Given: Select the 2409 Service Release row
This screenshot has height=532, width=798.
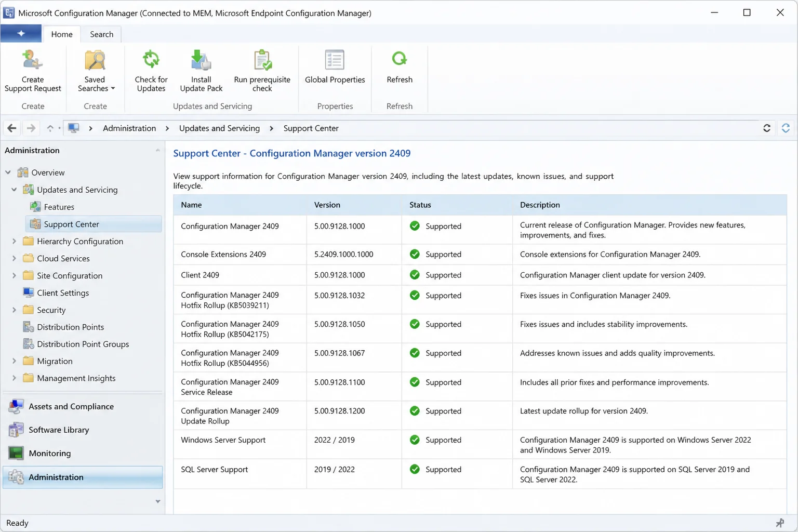Looking at the screenshot, I should pos(480,387).
